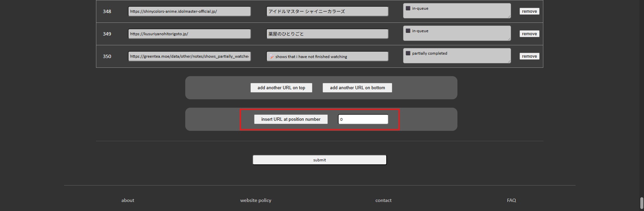Viewport: 644px width, 211px height.
Task: Click 'add another URL on bottom' button
Action: point(357,88)
